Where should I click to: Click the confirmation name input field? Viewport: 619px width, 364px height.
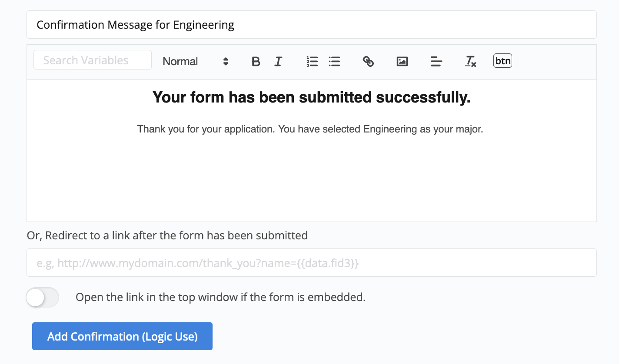coord(311,25)
